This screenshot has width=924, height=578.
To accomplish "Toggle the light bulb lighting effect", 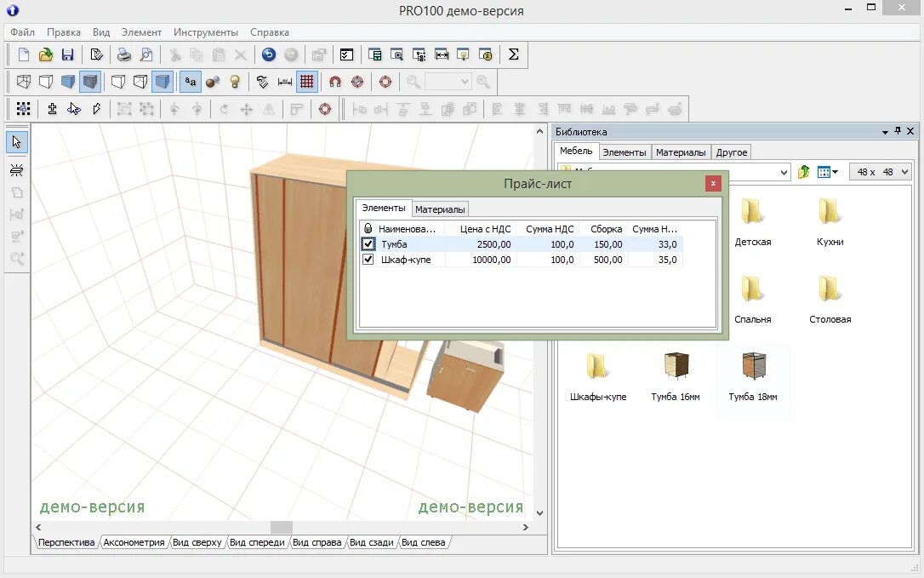I will click(x=235, y=82).
